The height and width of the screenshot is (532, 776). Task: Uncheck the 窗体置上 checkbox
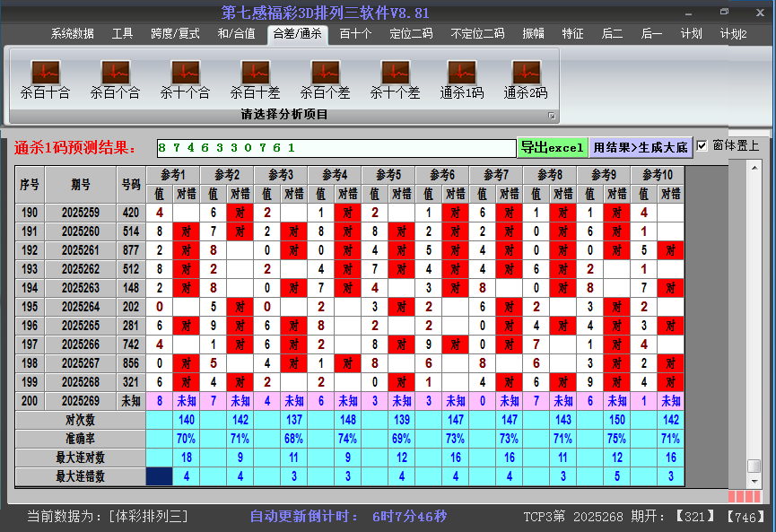pyautogui.click(x=702, y=146)
